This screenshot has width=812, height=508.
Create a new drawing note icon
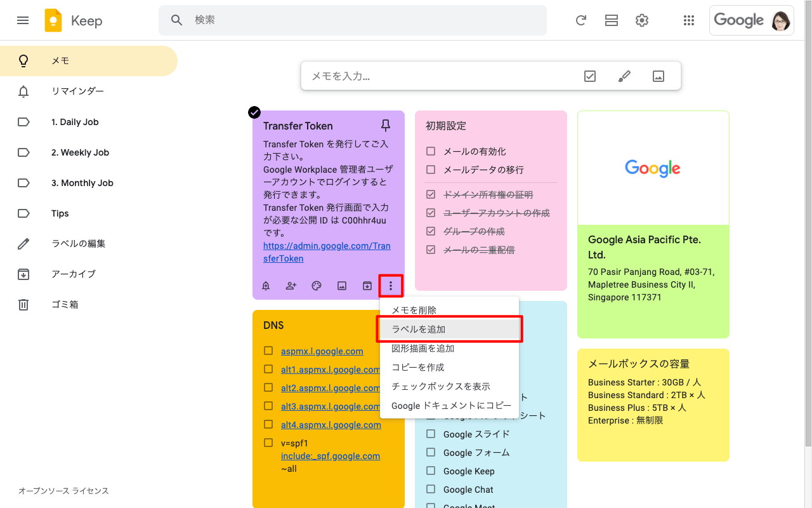point(624,76)
